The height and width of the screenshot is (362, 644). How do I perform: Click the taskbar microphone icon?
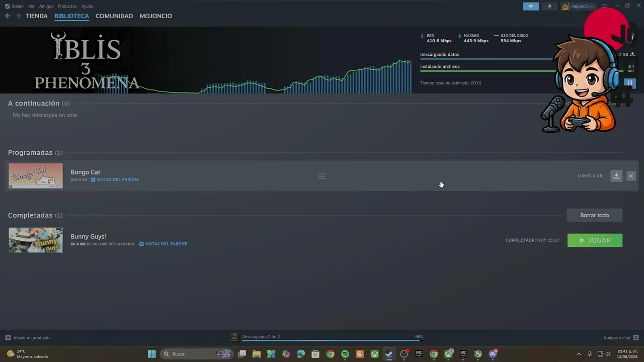click(590, 354)
